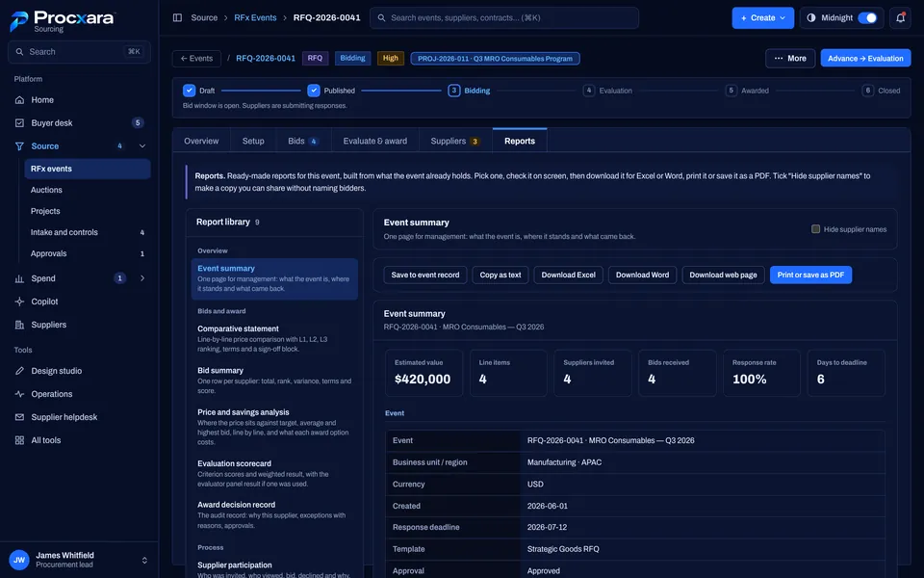The height and width of the screenshot is (578, 924).
Task: Open Projects in sidebar
Action: click(x=88, y=211)
